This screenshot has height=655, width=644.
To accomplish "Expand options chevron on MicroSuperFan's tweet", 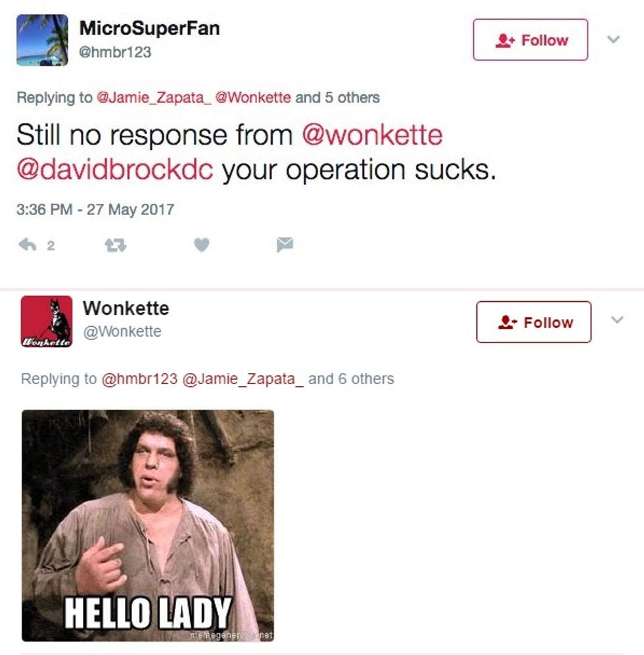I will click(x=613, y=39).
